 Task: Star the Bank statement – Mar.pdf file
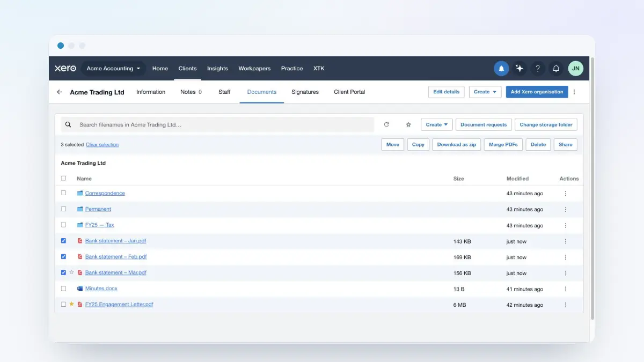pos(71,272)
